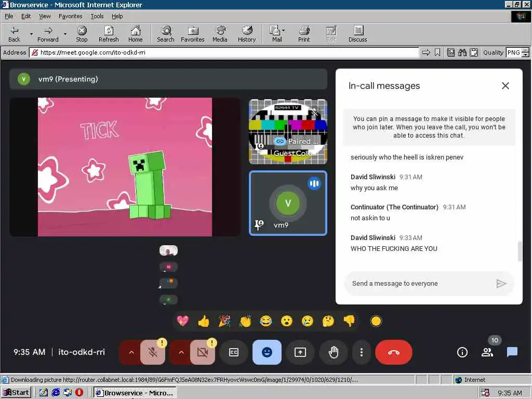Click the clipboard icon near Quality

[474, 52]
